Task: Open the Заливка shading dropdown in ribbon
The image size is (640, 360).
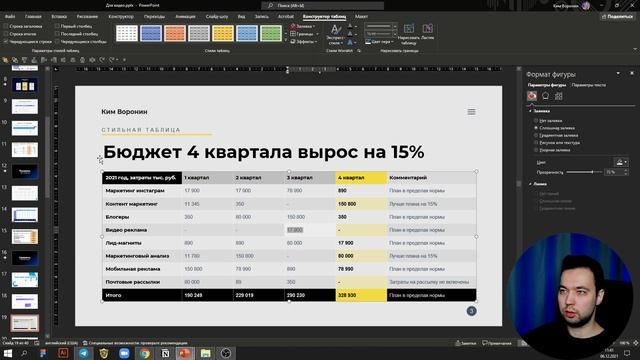Action: pyautogui.click(x=303, y=26)
